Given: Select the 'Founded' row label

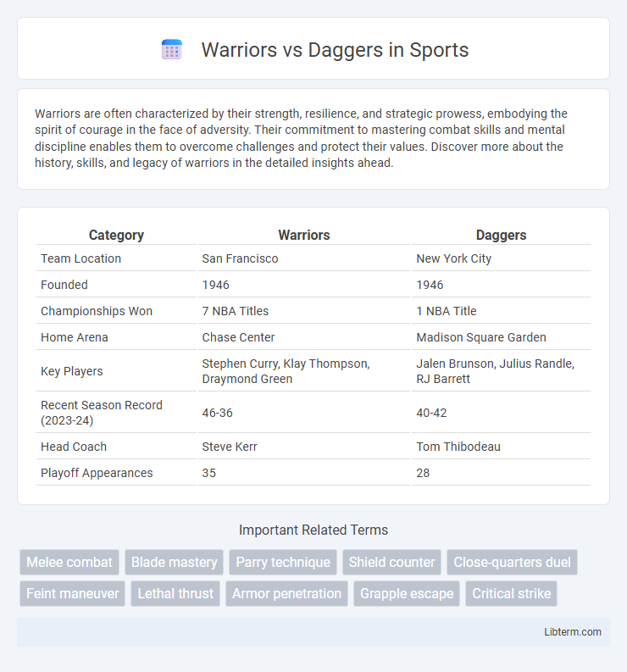Looking at the screenshot, I should [64, 285].
